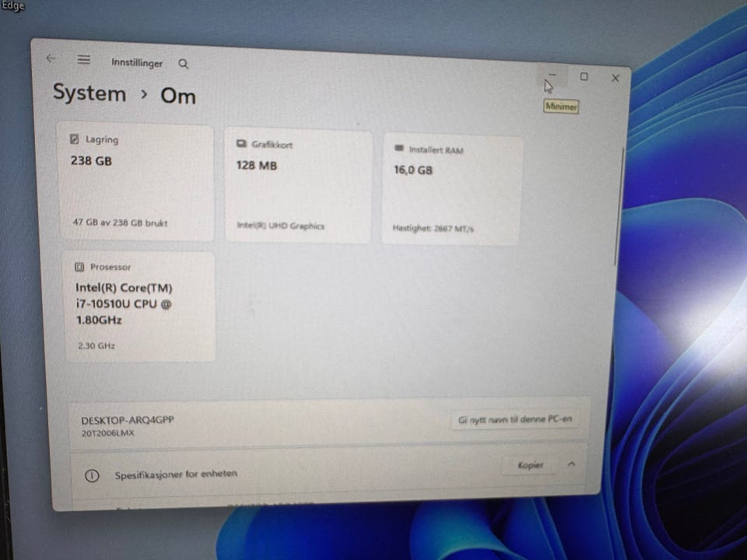Go back with the back arrow
This screenshot has height=560, width=747.
click(x=51, y=58)
